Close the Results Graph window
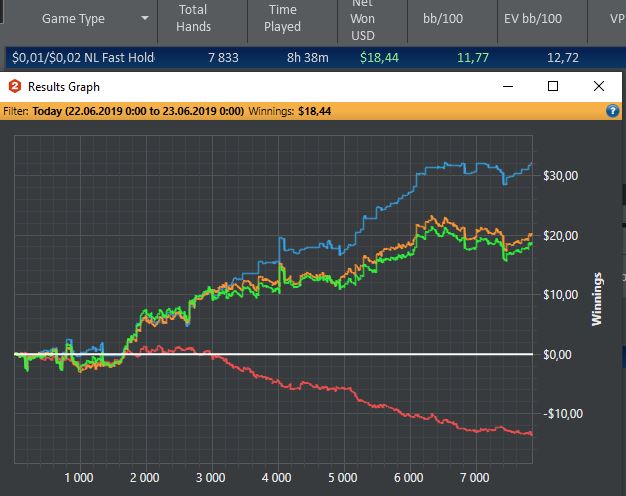This screenshot has height=496, width=626. coord(598,86)
